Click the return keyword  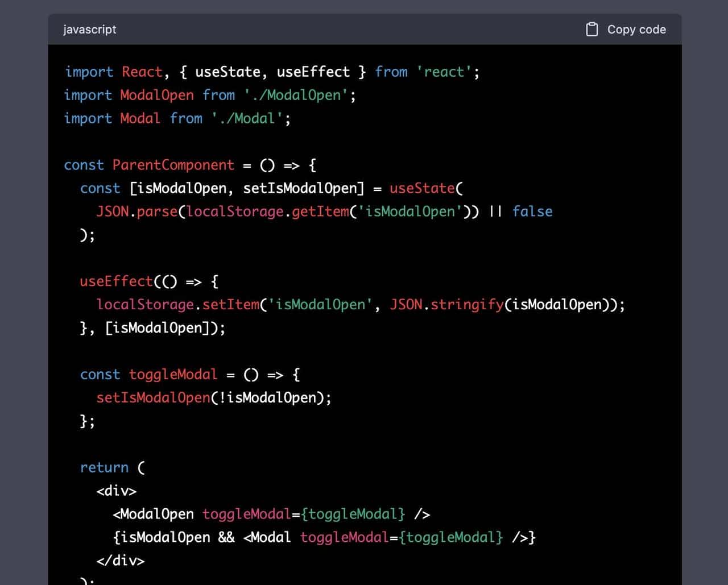click(104, 468)
